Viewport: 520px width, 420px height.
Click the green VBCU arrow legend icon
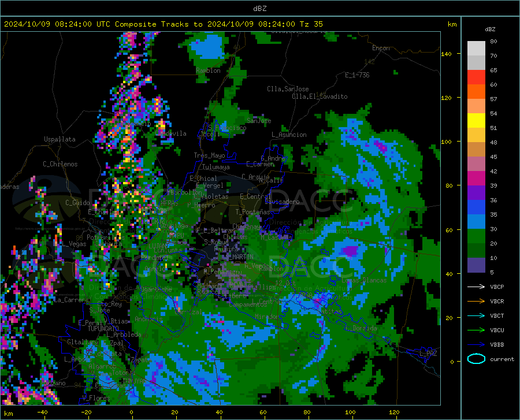pyautogui.click(x=476, y=330)
